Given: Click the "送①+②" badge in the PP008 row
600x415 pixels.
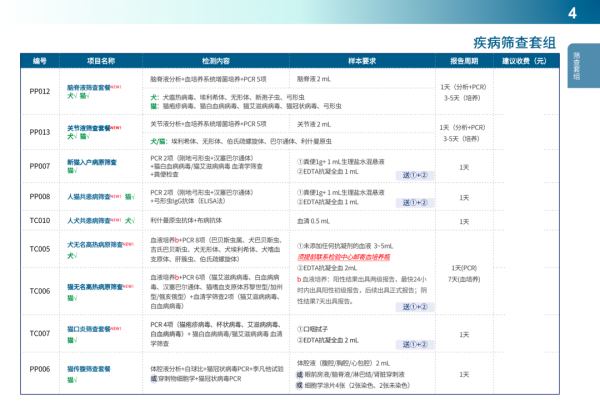Looking at the screenshot, I should click(415, 203).
